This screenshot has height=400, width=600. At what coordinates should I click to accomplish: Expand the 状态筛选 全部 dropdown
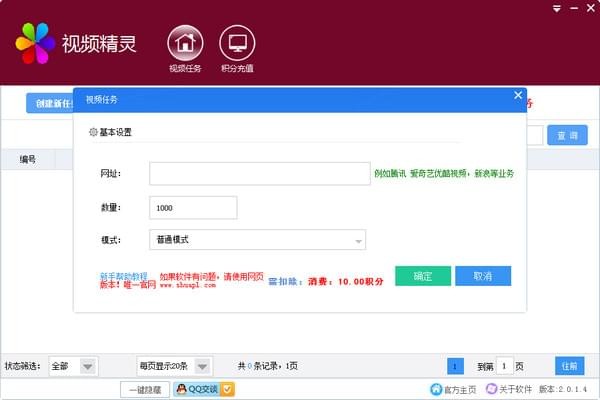[73, 366]
